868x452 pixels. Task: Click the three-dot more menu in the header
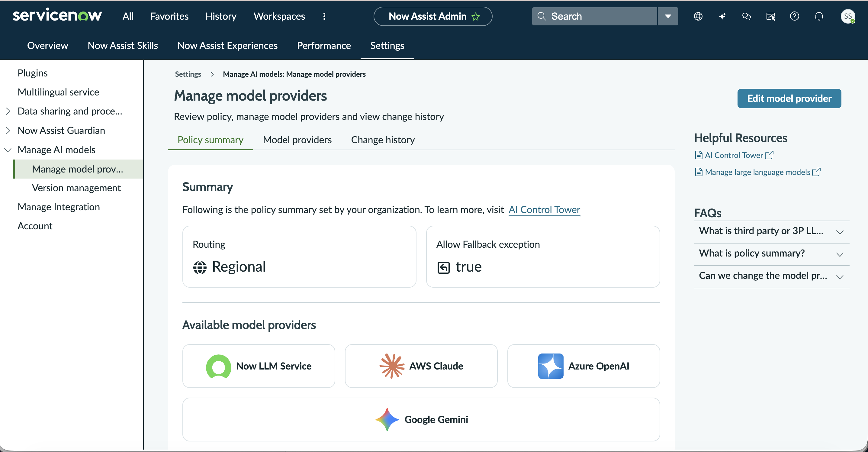point(324,16)
